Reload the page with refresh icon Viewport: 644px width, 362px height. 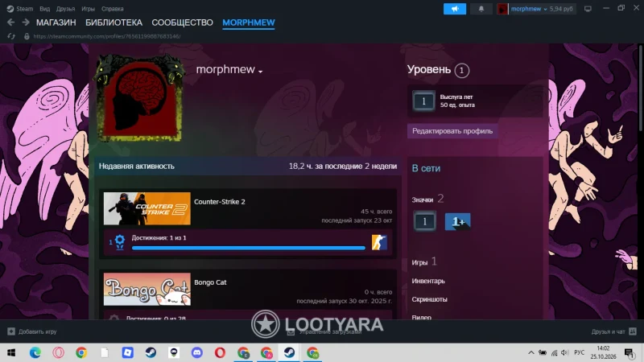(11, 36)
